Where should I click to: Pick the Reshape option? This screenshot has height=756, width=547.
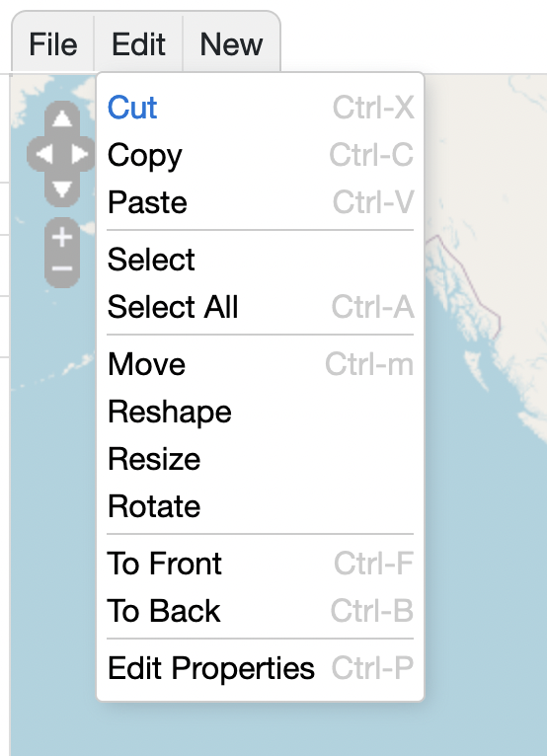tap(261, 412)
